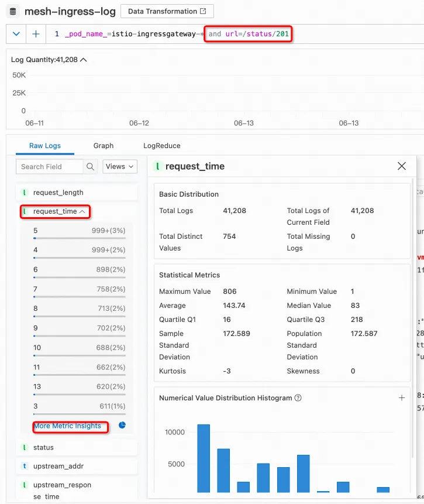Click the search magnifier icon in field search
Image resolution: width=424 pixels, height=504 pixels.
pyautogui.click(x=90, y=167)
